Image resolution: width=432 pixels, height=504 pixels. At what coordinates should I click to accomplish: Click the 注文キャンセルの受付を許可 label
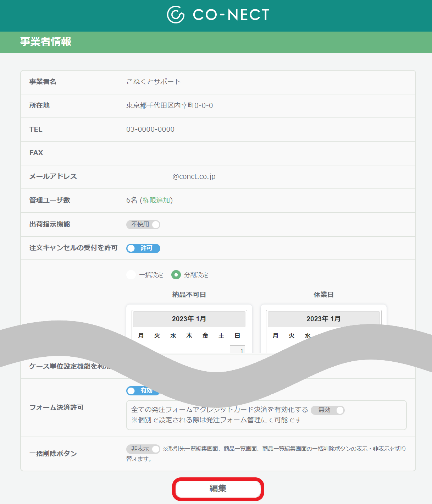(x=73, y=248)
